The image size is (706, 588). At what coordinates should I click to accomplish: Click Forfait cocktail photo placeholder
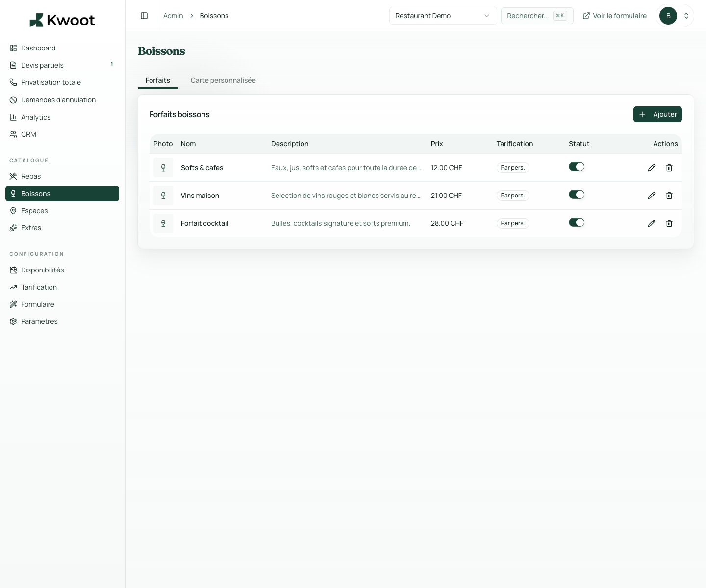coord(163,223)
